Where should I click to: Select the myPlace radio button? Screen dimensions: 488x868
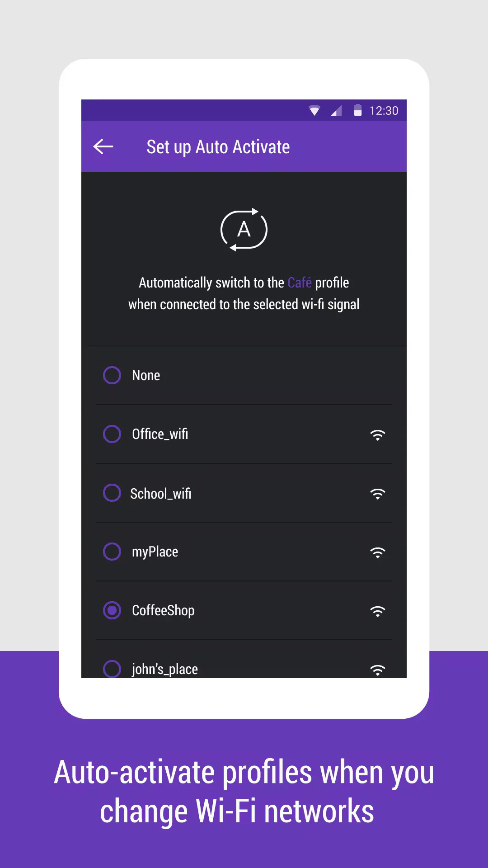112,552
